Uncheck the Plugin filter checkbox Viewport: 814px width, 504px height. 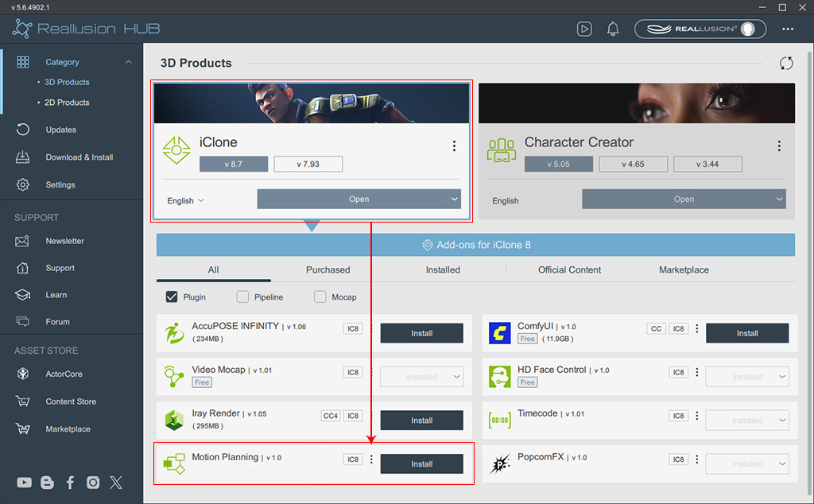[x=172, y=297]
